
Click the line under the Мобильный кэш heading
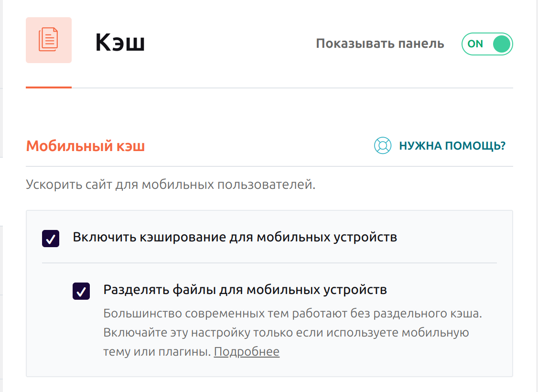click(x=269, y=166)
